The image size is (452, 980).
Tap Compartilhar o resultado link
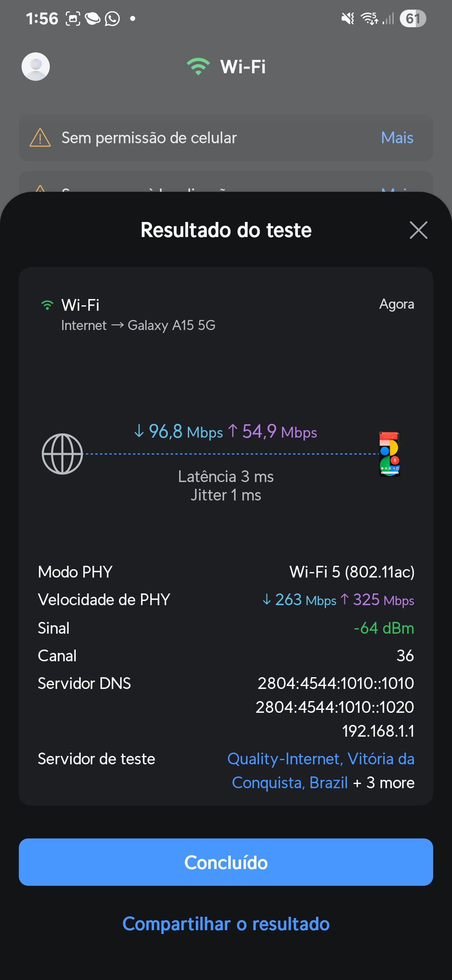pos(226,924)
